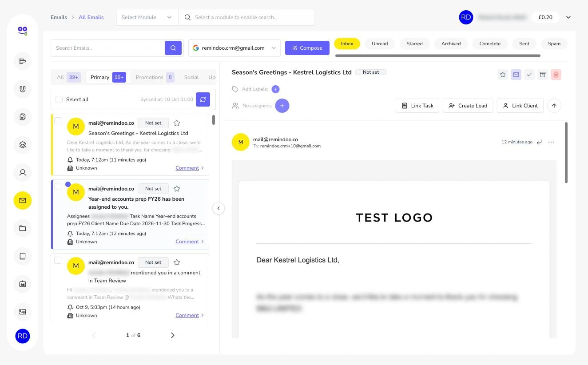Viewport: 588px width, 365px height.
Task: Mark open email as unread via envelope icon
Action: 516,75
